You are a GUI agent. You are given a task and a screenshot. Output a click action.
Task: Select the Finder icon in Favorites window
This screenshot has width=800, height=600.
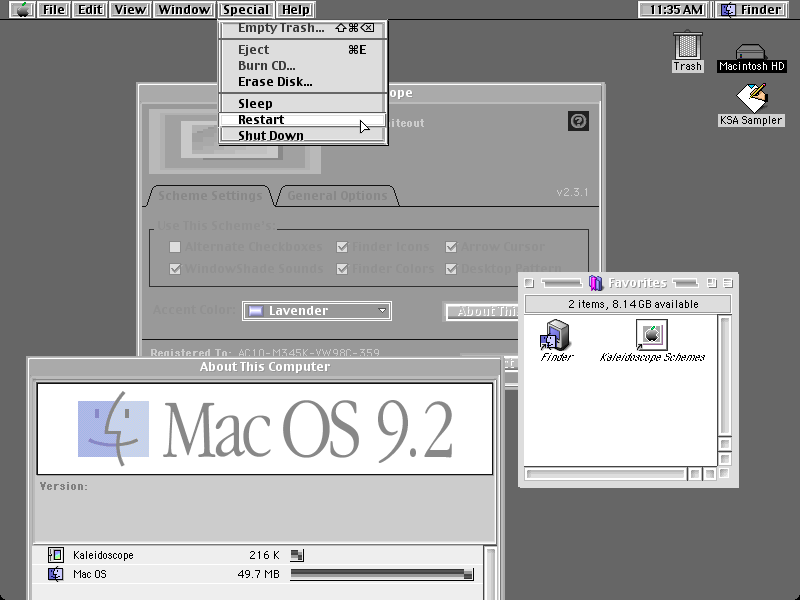(x=555, y=335)
